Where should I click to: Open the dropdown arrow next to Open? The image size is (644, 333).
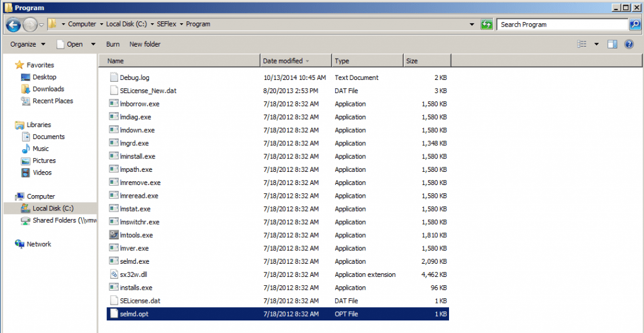click(93, 44)
